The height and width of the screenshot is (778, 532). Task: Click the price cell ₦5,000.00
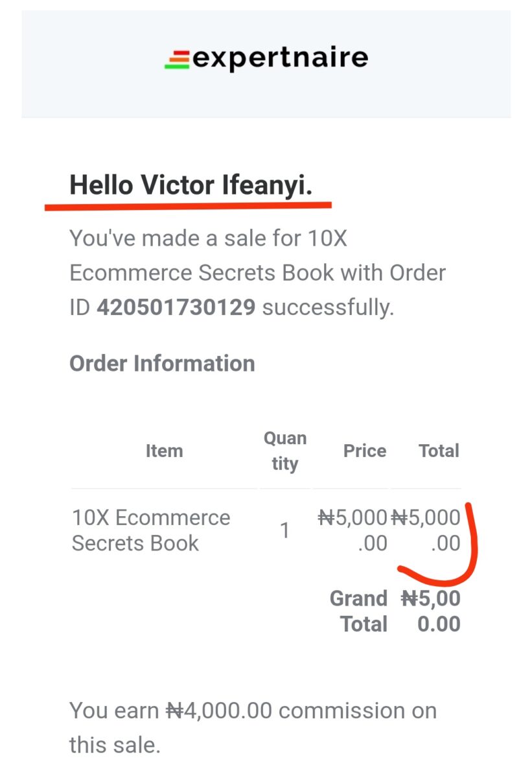click(353, 530)
